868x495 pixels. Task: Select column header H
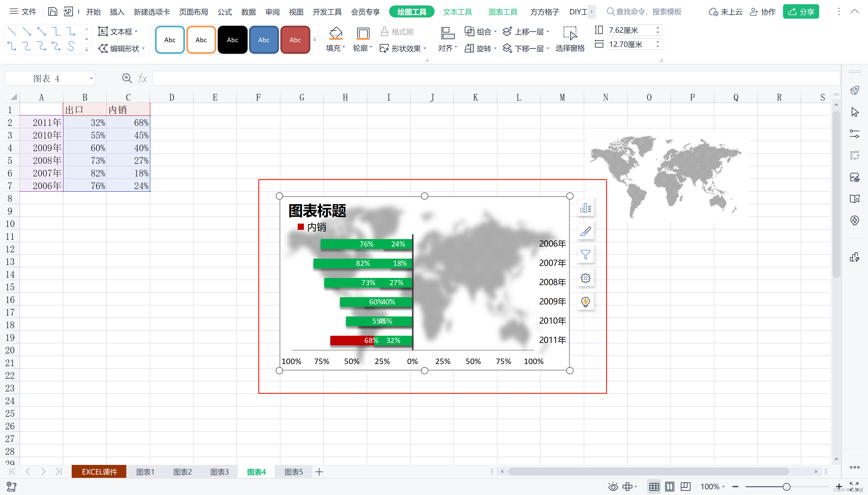[345, 98]
